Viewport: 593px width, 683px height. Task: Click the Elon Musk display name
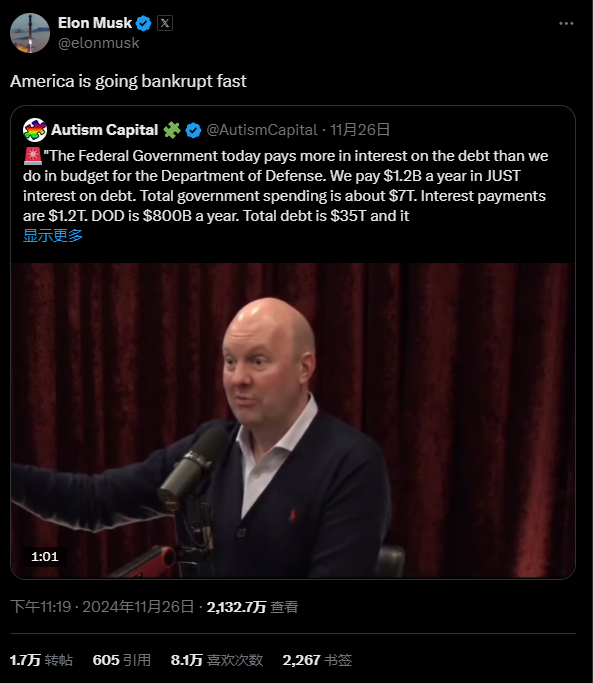point(95,23)
